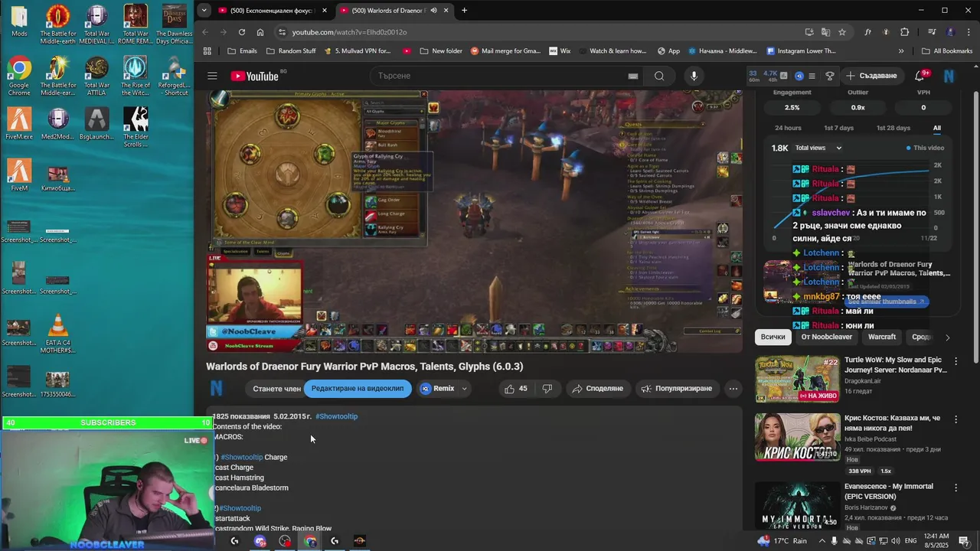This screenshot has width=980, height=551.
Task: Like the video with thumbs up
Action: pos(516,389)
